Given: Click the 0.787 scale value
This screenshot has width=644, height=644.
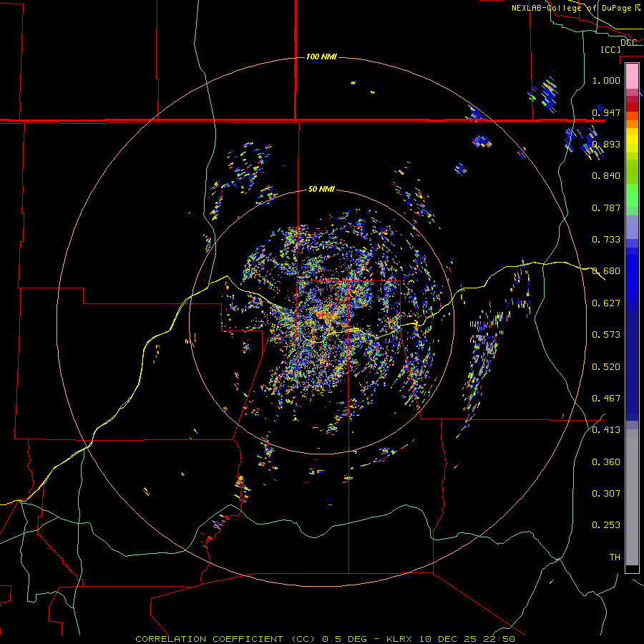Looking at the screenshot, I should pyautogui.click(x=606, y=208).
